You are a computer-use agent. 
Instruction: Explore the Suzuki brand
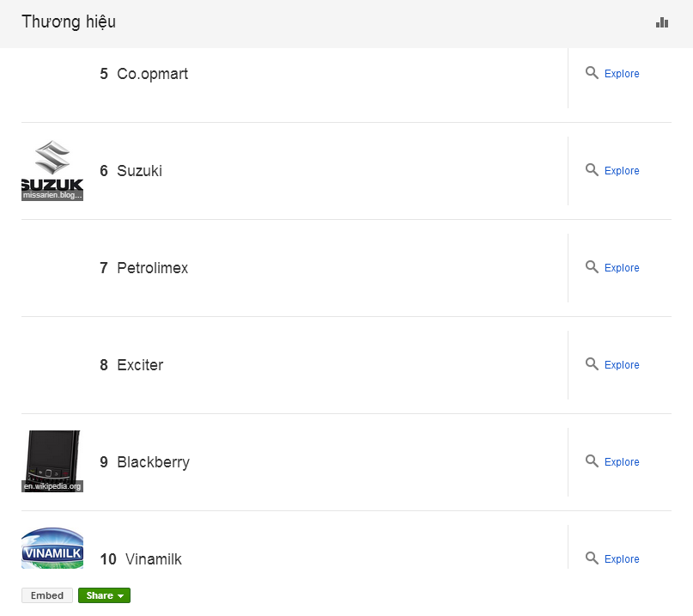(x=622, y=171)
